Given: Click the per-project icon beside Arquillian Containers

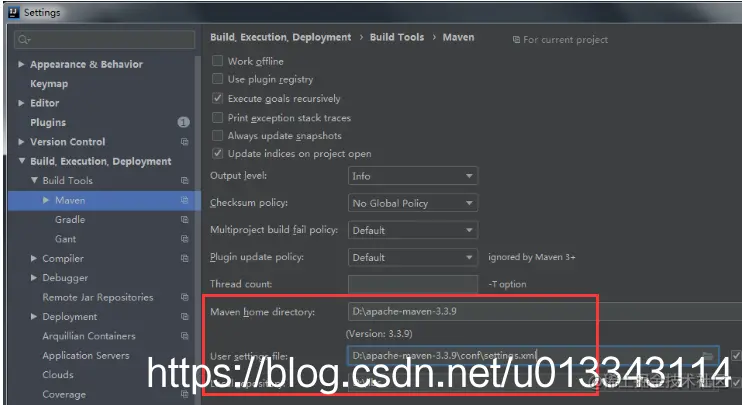Looking at the screenshot, I should click(x=185, y=336).
